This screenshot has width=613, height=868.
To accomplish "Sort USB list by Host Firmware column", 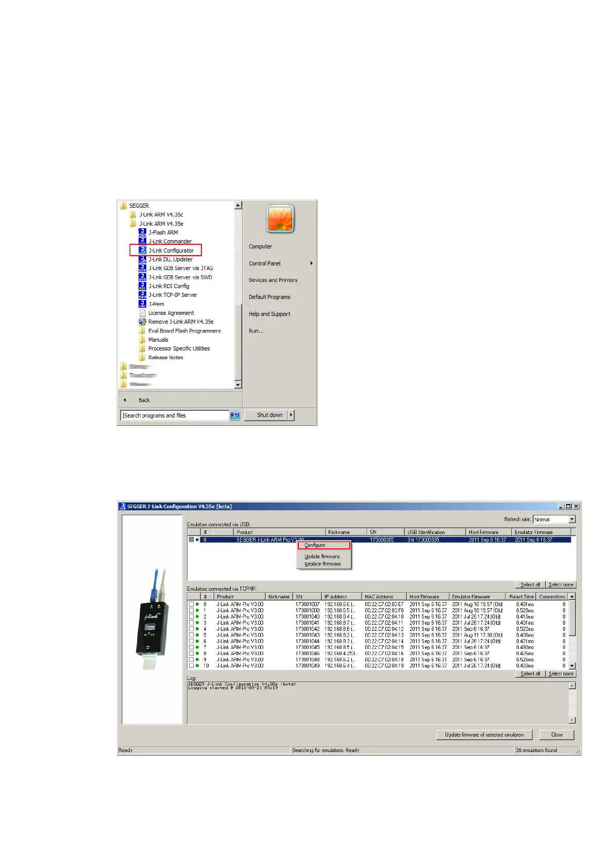I will 489,532.
